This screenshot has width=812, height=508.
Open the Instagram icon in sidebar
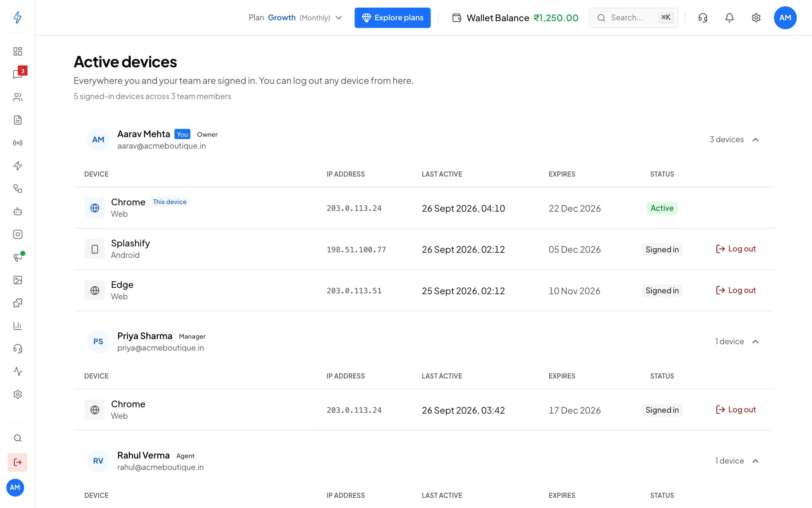[x=17, y=234]
